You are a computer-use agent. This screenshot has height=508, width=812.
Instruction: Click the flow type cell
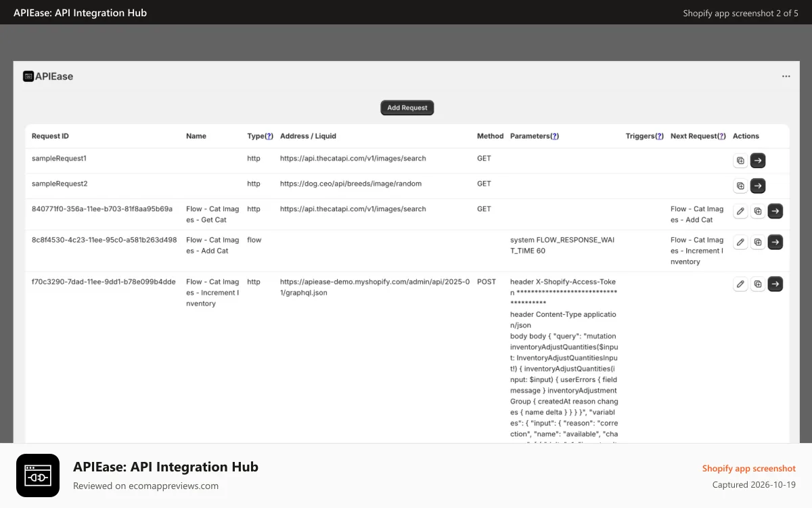coord(254,240)
